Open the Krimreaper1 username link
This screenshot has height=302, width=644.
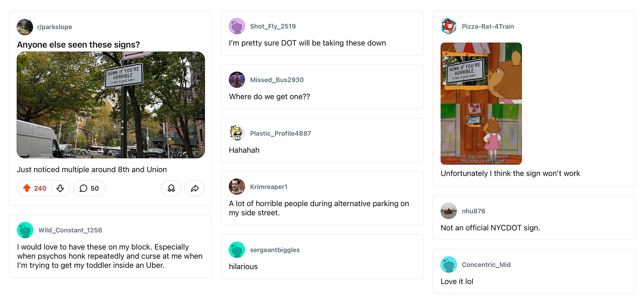(268, 187)
